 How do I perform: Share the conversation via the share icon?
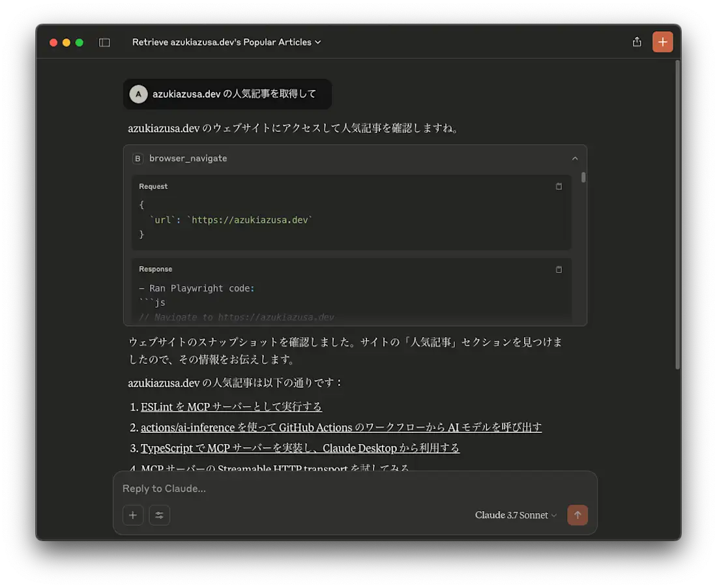[637, 41]
